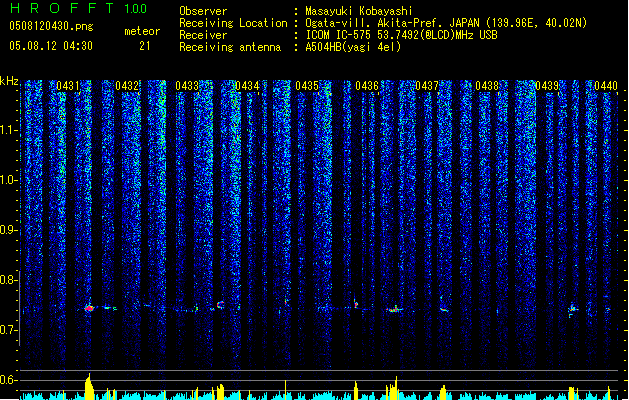Viewport: 629px width, 400px height.
Task: Click the 1.1 frequency axis label
Action: coord(9,130)
